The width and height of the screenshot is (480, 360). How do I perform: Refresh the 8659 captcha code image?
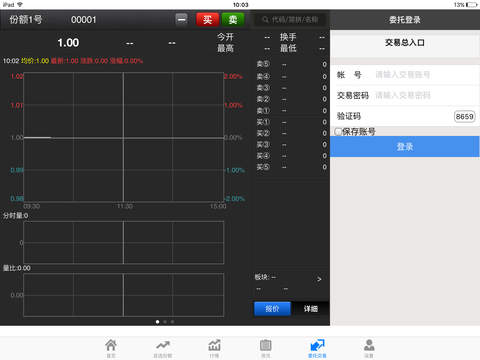click(464, 116)
